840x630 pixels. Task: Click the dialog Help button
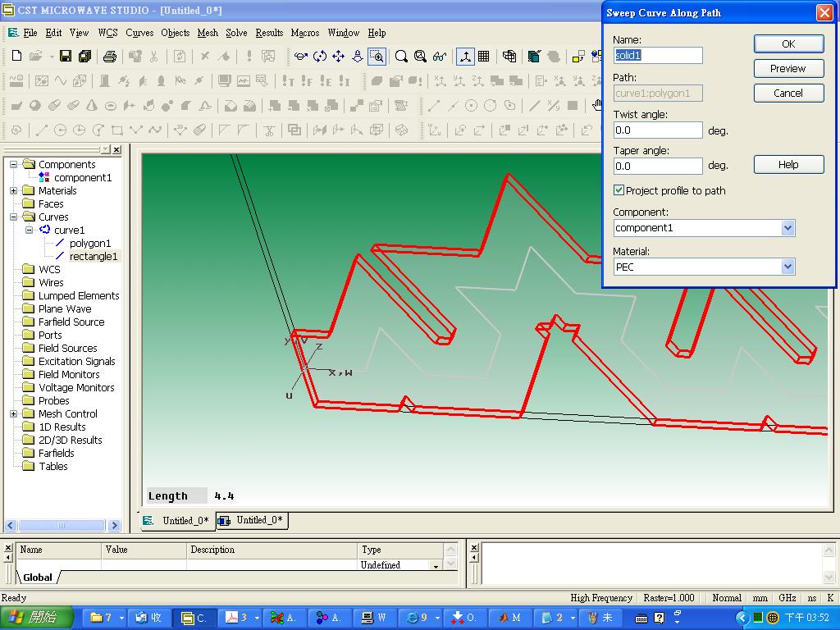788,164
